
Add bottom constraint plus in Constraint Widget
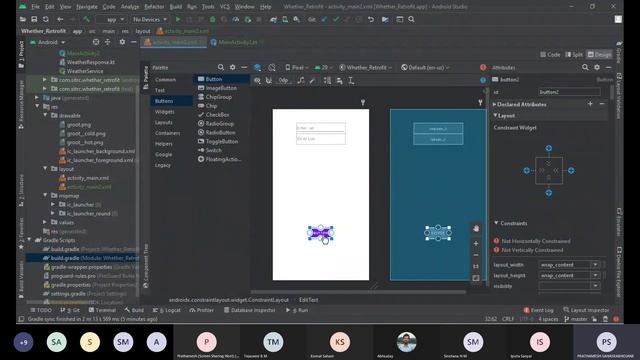coord(549,193)
